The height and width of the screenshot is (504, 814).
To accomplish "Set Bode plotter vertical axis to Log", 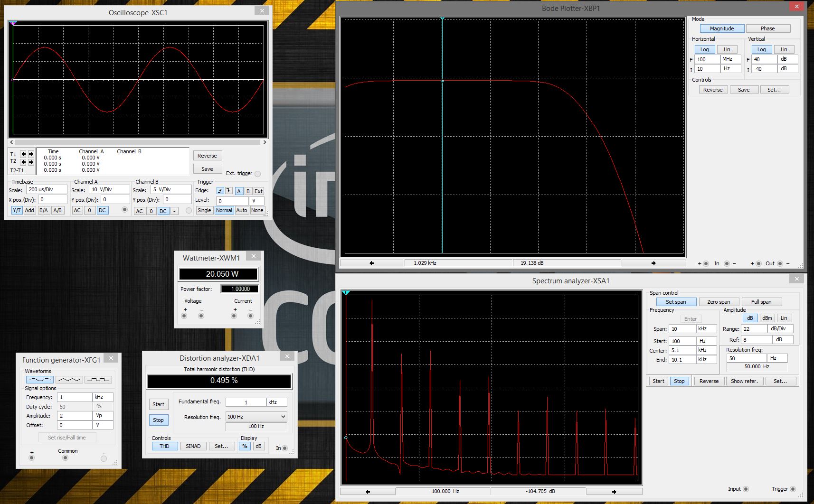I will pyautogui.click(x=761, y=49).
